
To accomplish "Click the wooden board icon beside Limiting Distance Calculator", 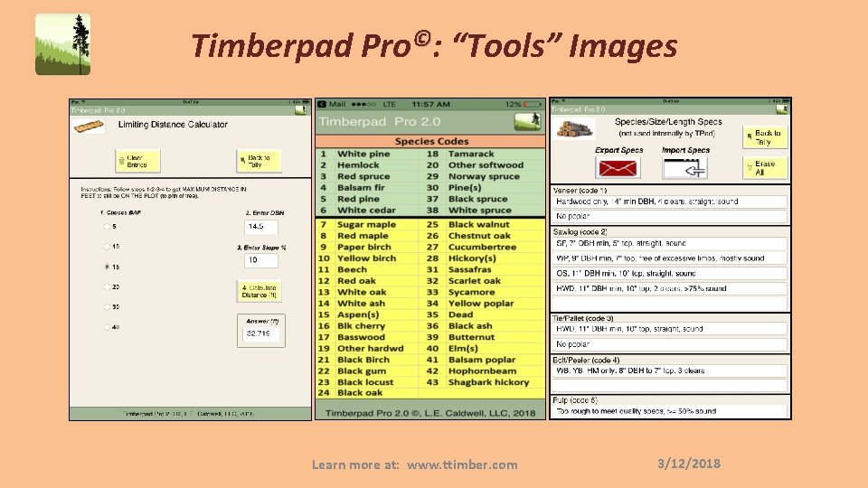I will tap(89, 127).
